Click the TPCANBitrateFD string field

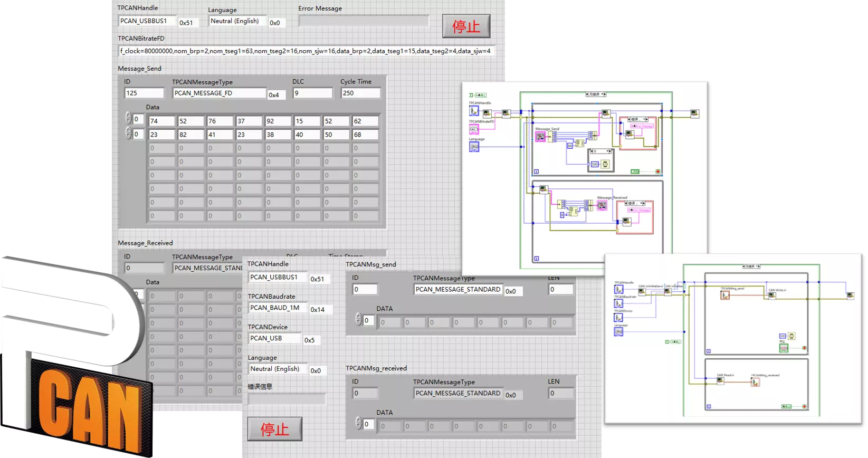point(306,51)
